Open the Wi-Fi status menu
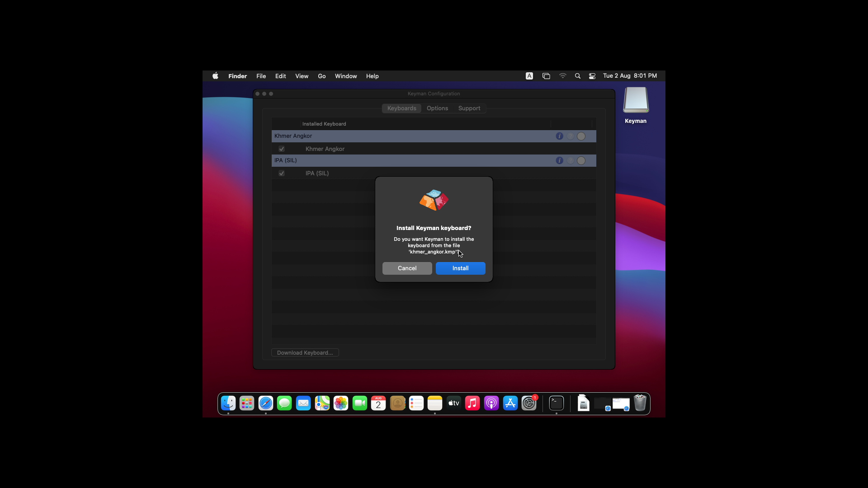Screen dimensions: 868x488 (563, 76)
